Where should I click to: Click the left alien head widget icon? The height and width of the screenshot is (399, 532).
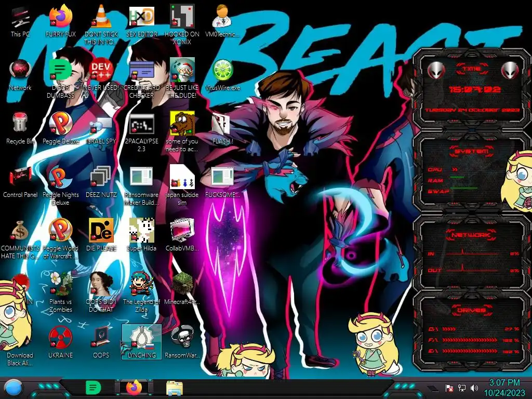pyautogui.click(x=436, y=71)
